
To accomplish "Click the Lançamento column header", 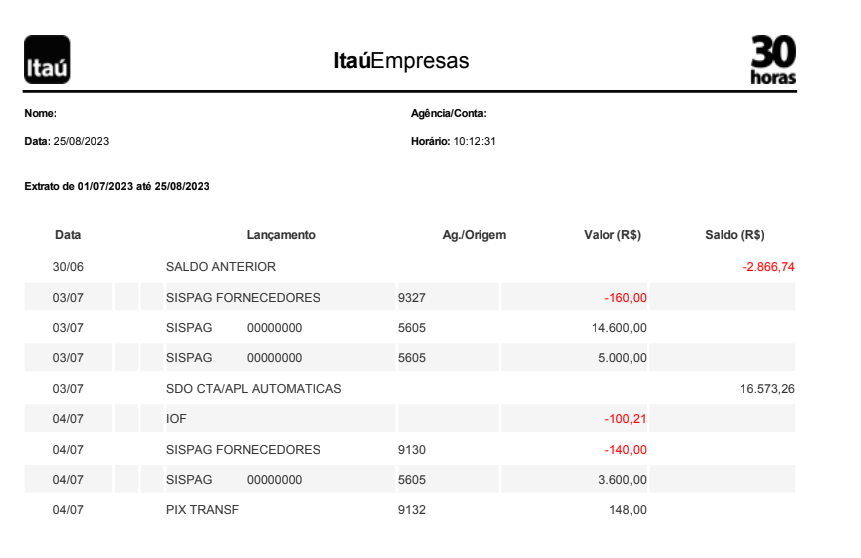I will point(281,235).
